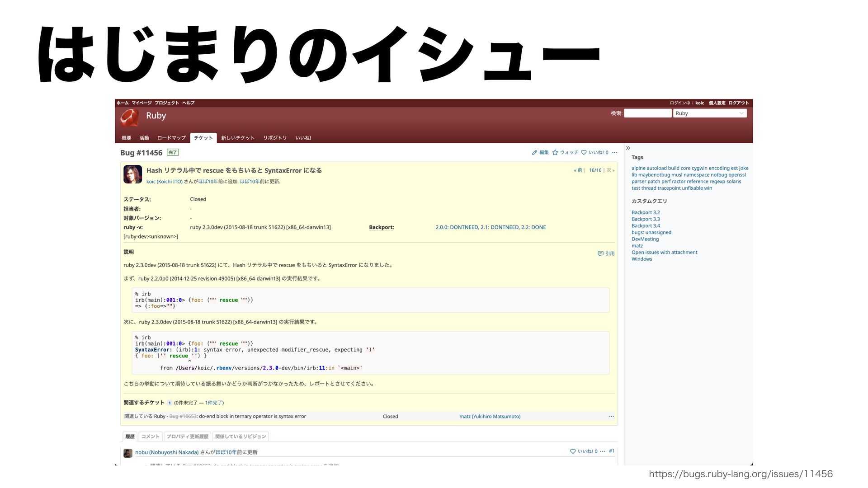Viewport: 868px width, 488px height.
Task: Open the ホーム top menu item
Action: [123, 103]
